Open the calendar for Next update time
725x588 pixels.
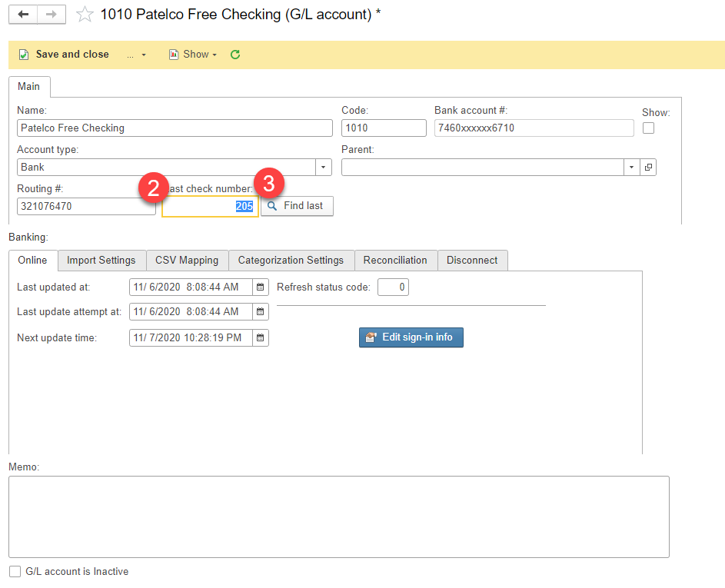tap(261, 338)
